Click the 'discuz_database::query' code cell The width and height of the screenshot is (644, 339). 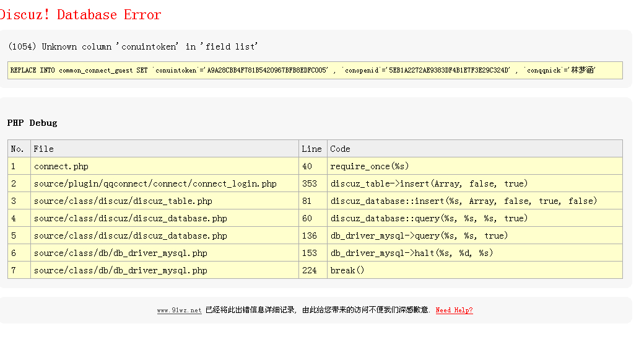[475, 218]
